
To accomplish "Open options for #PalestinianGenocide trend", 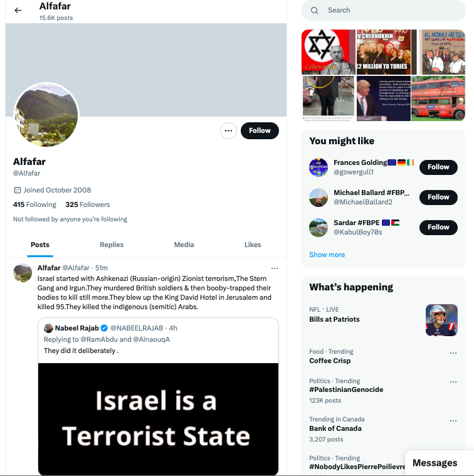I will pyautogui.click(x=453, y=382).
